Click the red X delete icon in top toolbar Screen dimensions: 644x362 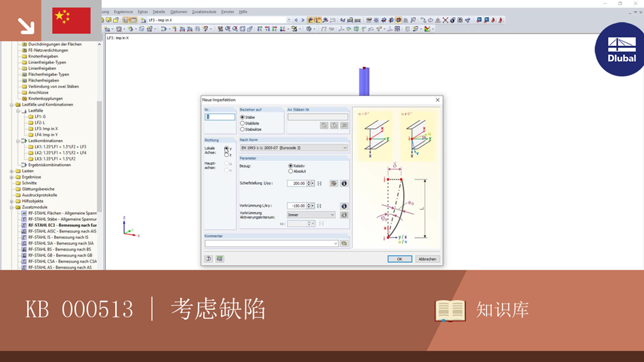445,20
